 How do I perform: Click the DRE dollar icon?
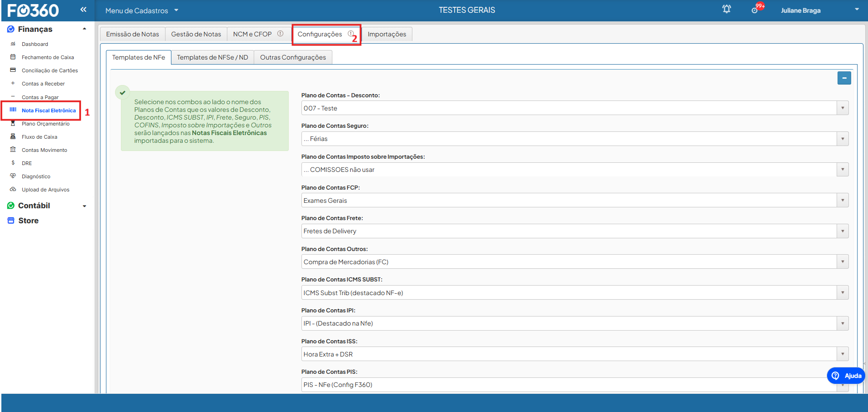[x=13, y=163]
